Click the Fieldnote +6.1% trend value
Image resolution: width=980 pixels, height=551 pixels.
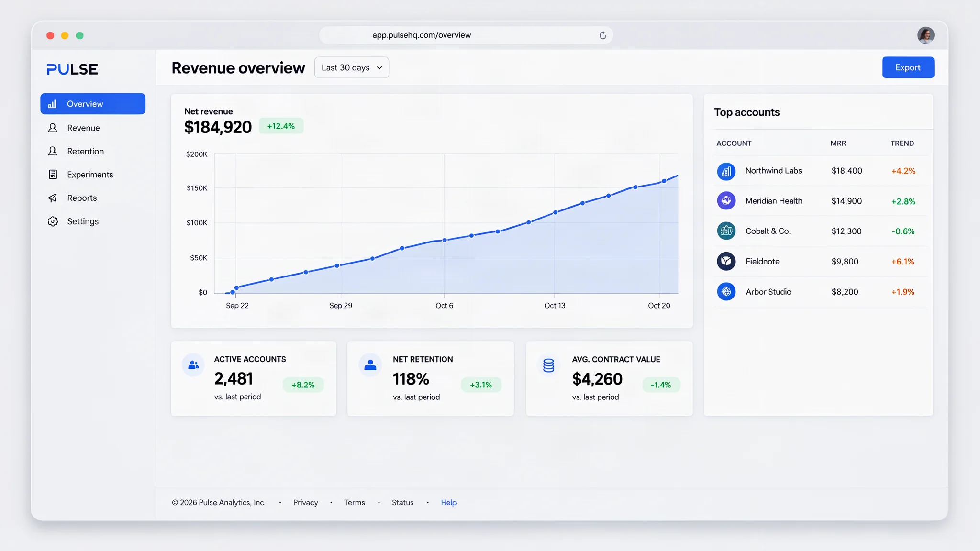pos(902,262)
